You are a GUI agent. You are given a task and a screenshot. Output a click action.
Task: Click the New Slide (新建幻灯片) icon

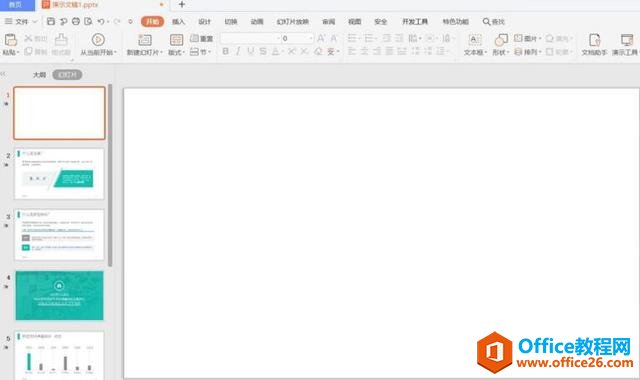145,40
